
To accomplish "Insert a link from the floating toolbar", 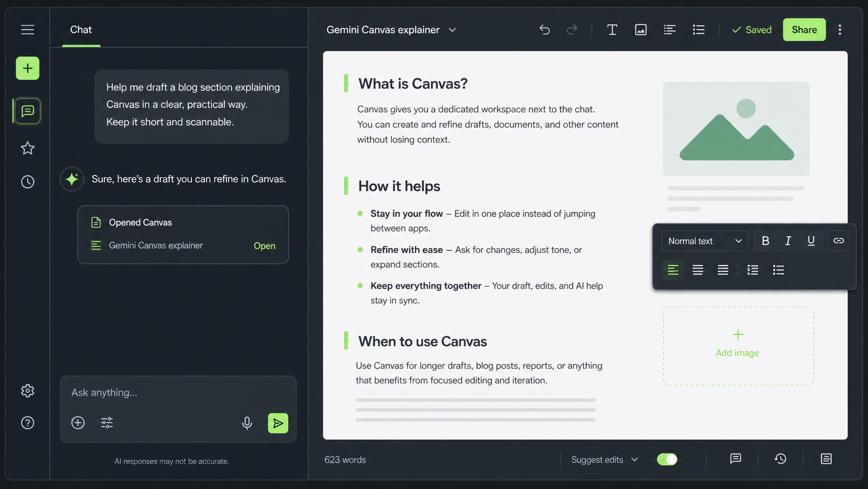I will point(838,241).
